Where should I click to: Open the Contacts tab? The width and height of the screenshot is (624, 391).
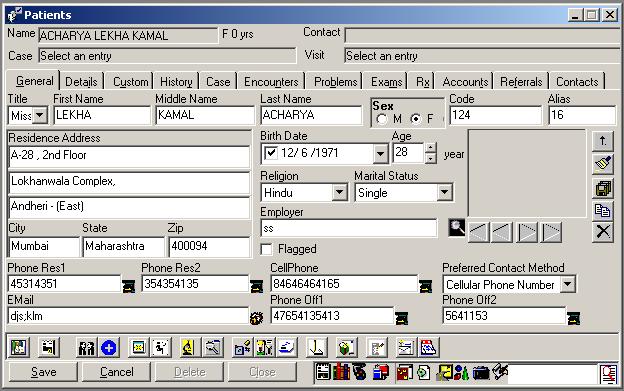tap(577, 82)
